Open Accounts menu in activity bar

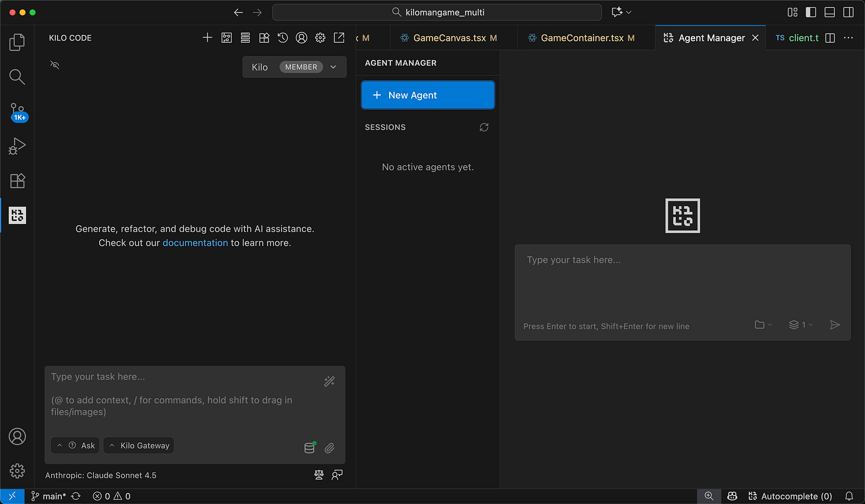click(x=17, y=436)
